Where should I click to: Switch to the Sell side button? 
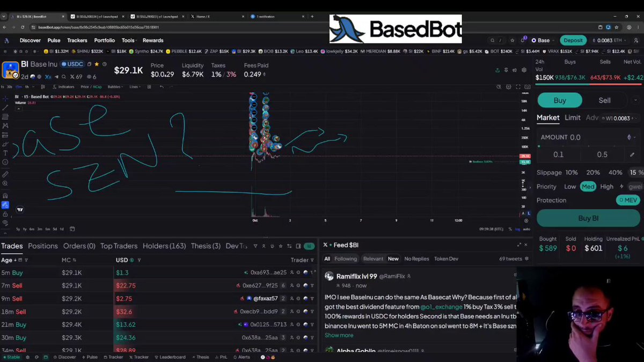pyautogui.click(x=604, y=100)
